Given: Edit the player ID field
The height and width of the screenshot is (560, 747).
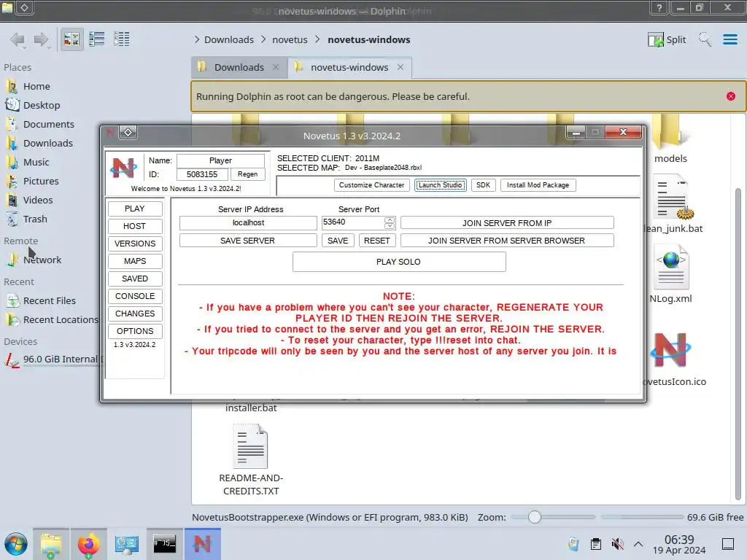Looking at the screenshot, I should click(202, 175).
